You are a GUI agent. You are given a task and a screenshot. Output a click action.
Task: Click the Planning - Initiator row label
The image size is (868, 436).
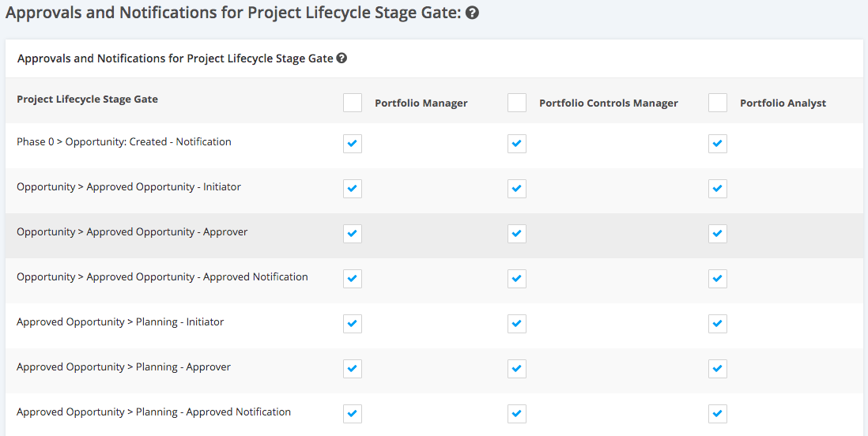120,322
